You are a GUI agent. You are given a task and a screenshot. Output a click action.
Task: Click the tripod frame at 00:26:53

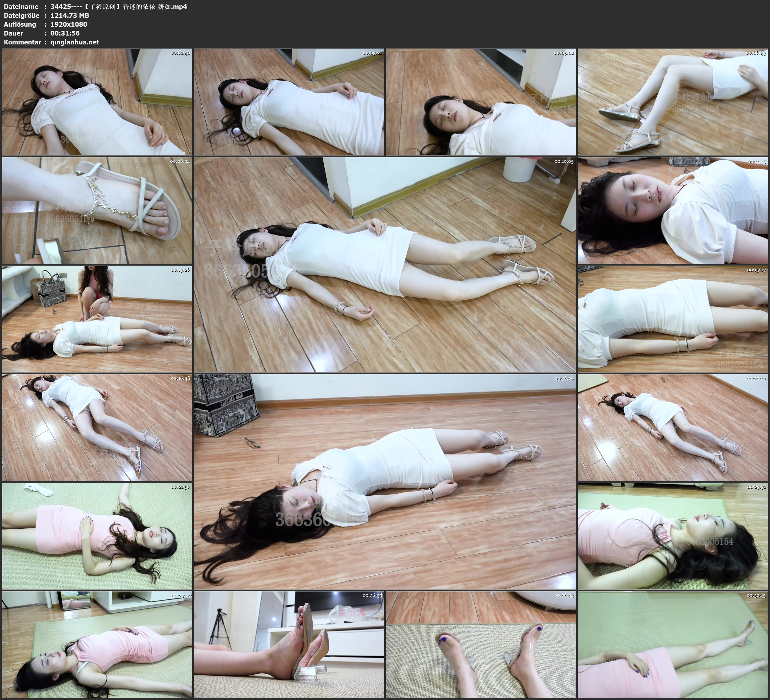(x=289, y=644)
